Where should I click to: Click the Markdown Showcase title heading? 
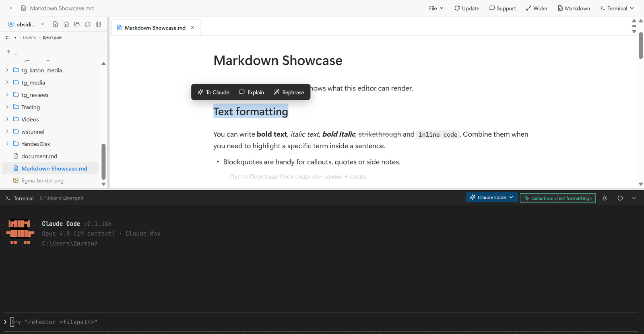[x=278, y=60]
